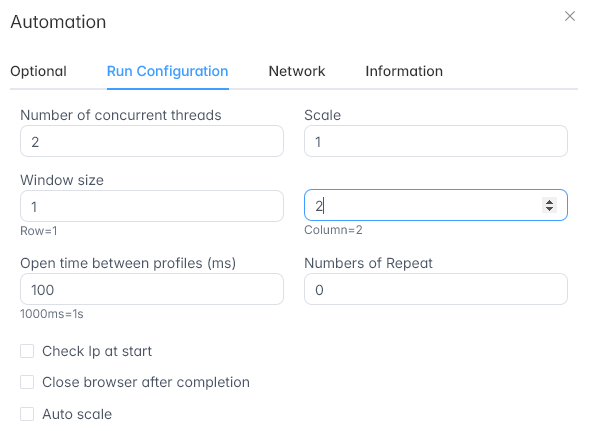
Task: Toggle the Auto scale checkbox
Action: [27, 414]
